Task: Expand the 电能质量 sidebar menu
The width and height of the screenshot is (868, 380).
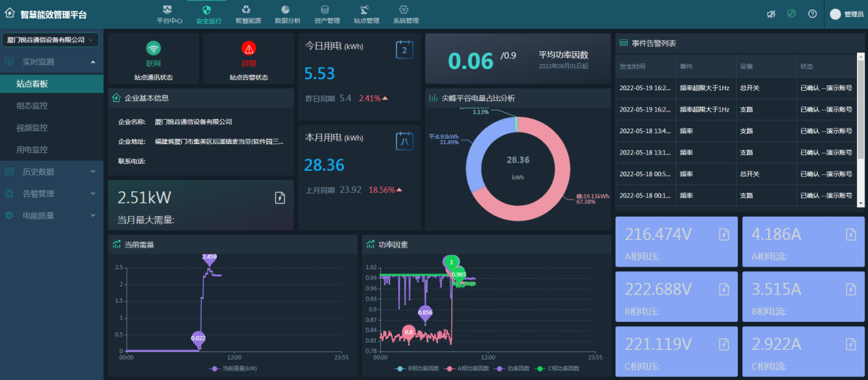Action: tap(51, 215)
